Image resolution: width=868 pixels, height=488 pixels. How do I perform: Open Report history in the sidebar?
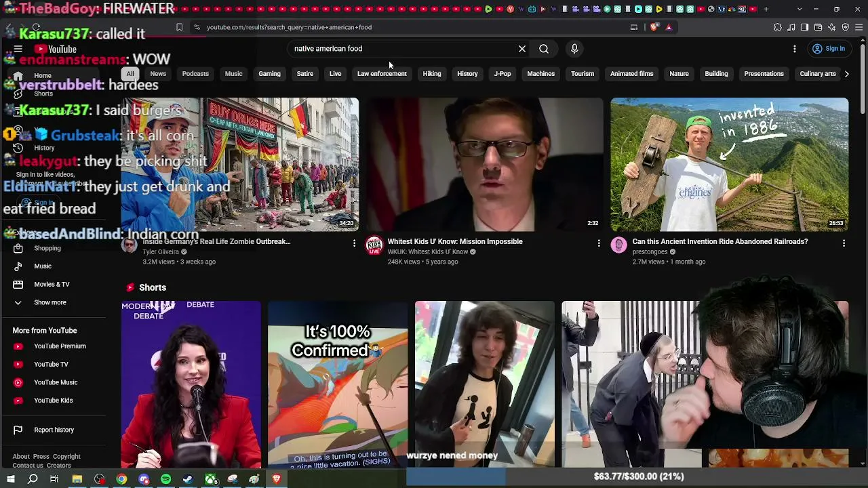(x=53, y=430)
